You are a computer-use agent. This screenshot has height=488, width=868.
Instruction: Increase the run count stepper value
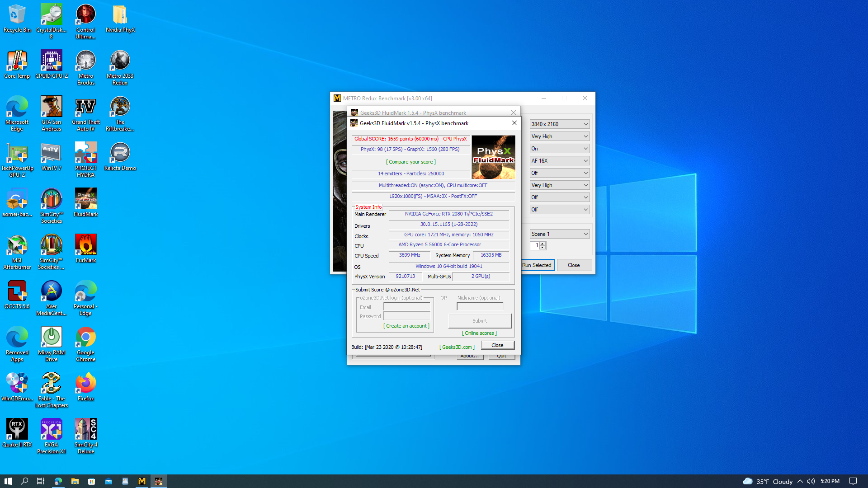coord(542,244)
